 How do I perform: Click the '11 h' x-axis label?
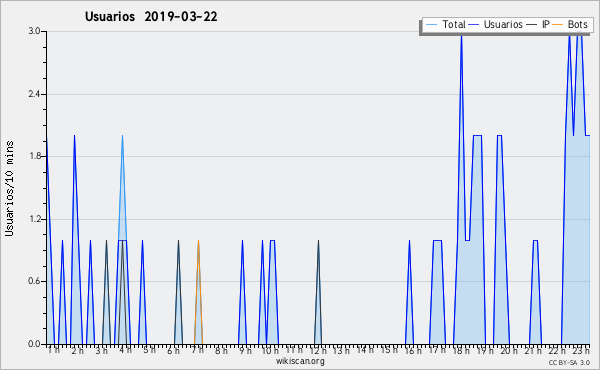(x=294, y=350)
